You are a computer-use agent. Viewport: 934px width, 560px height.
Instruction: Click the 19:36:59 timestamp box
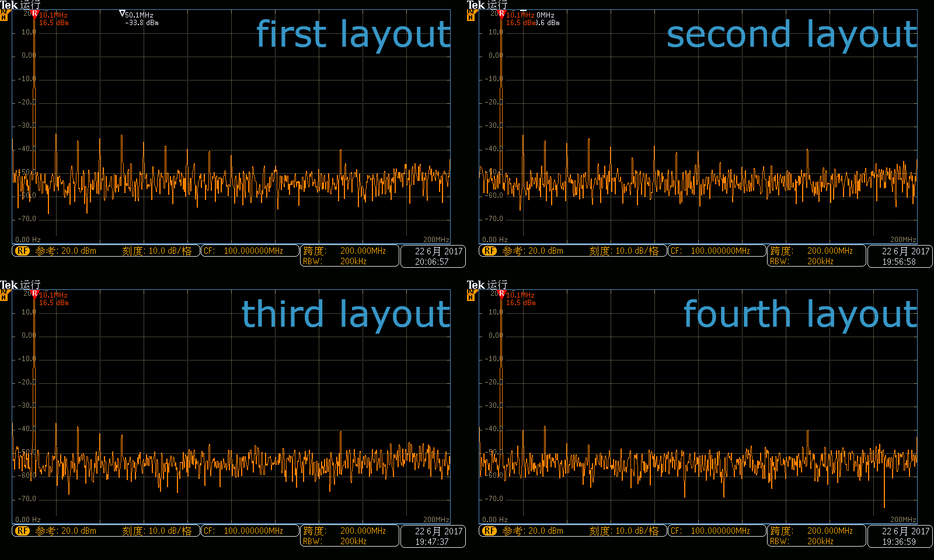[x=900, y=536]
